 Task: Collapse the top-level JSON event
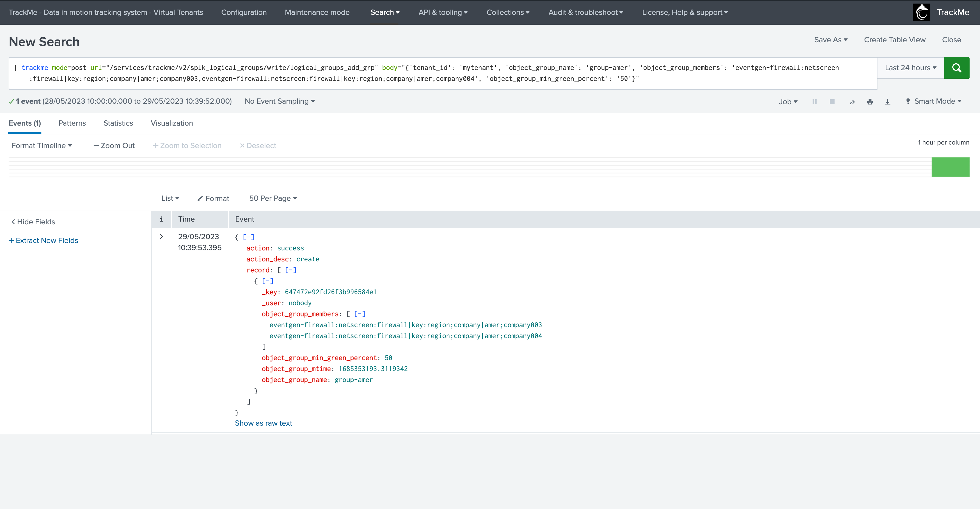coord(248,237)
